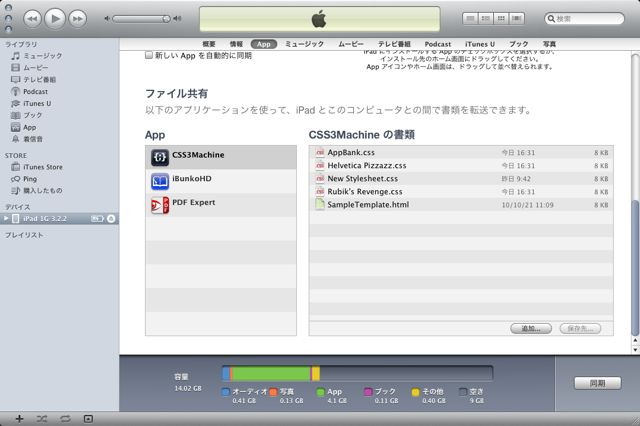The image size is (640, 426).
Task: Click the vertical scrollbar thumb
Action: click(x=635, y=267)
